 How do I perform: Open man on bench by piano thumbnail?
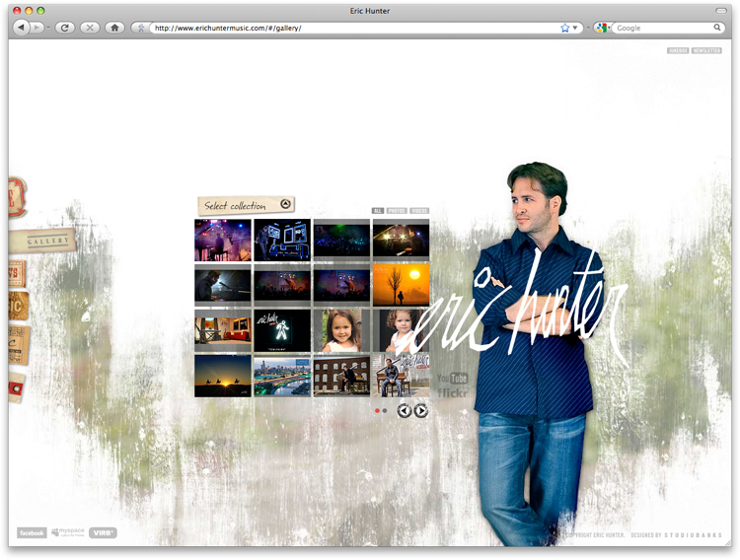coord(402,376)
